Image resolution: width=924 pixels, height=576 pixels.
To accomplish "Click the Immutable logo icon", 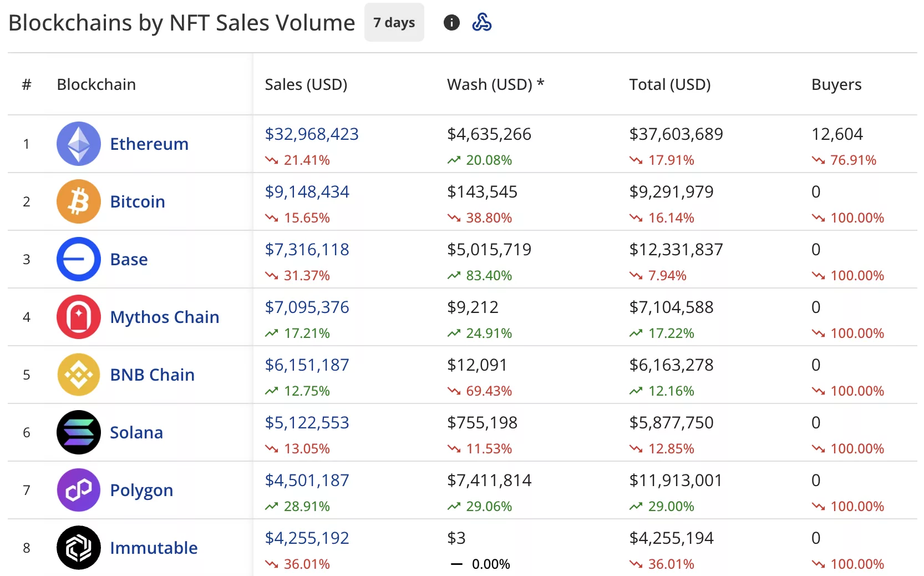I will (x=78, y=548).
